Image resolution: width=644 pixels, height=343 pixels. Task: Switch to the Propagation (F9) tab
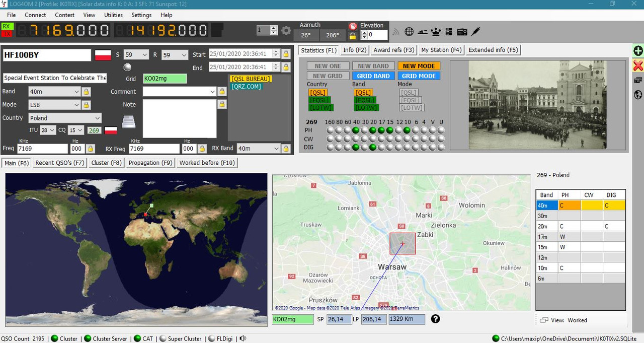tap(150, 163)
